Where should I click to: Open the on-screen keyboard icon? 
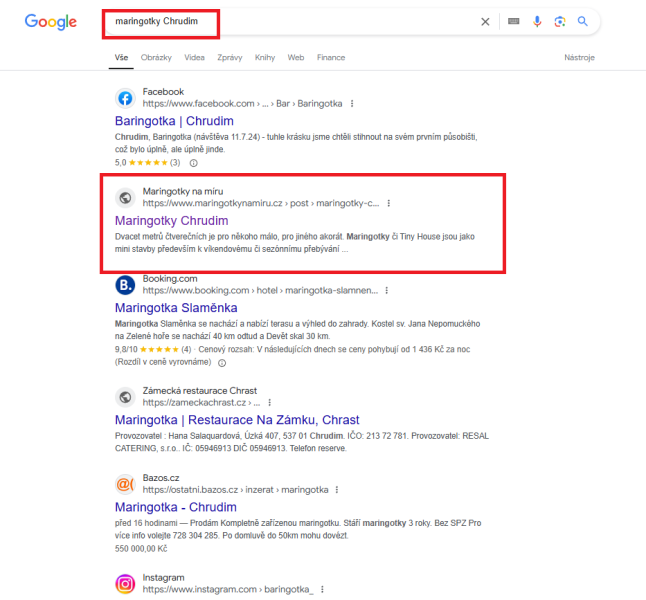pos(513,21)
